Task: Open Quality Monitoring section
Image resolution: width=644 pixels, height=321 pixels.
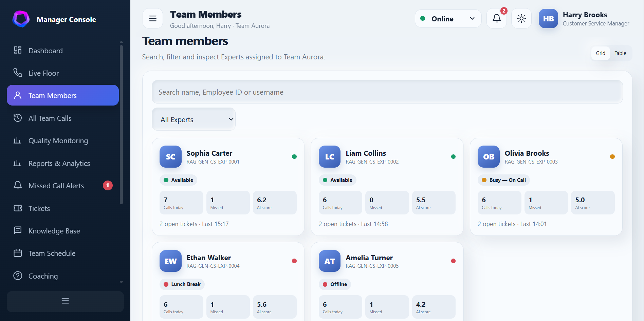Action: (63, 140)
